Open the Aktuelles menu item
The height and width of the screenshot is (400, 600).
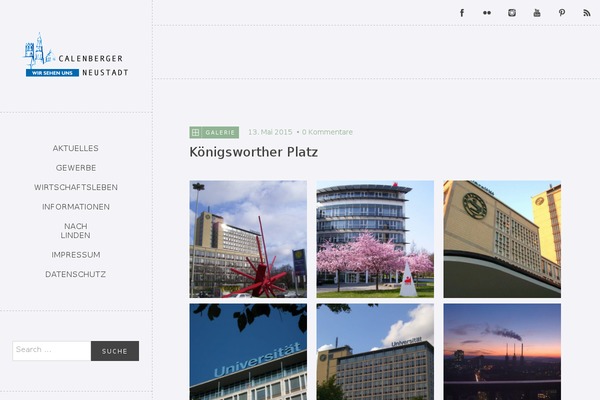coord(75,148)
